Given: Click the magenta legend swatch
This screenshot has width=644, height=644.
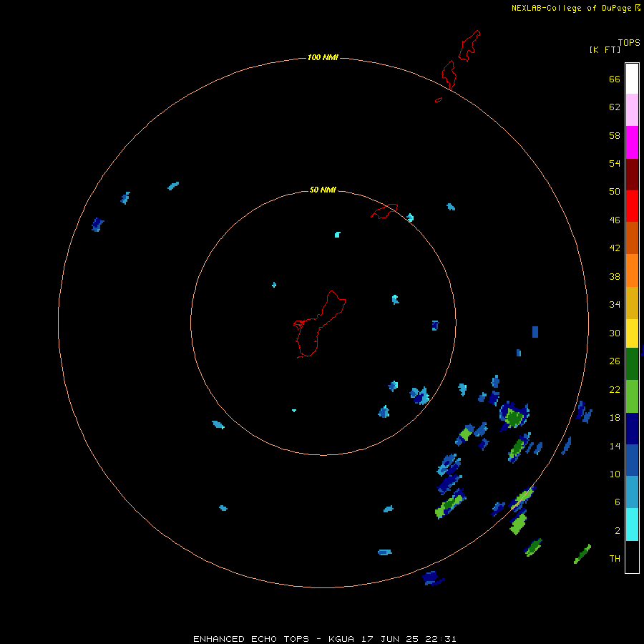Looking at the screenshot, I should click(x=632, y=142).
